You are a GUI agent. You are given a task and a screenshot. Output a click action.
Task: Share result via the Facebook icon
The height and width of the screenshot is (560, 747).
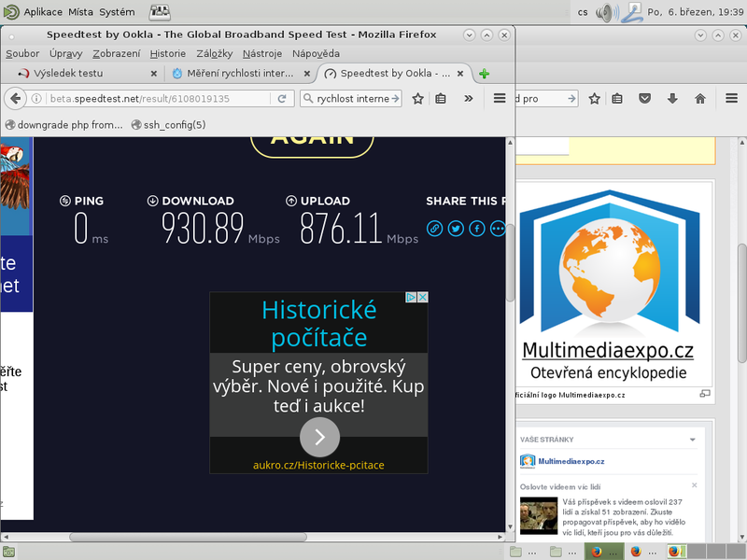pos(476,228)
